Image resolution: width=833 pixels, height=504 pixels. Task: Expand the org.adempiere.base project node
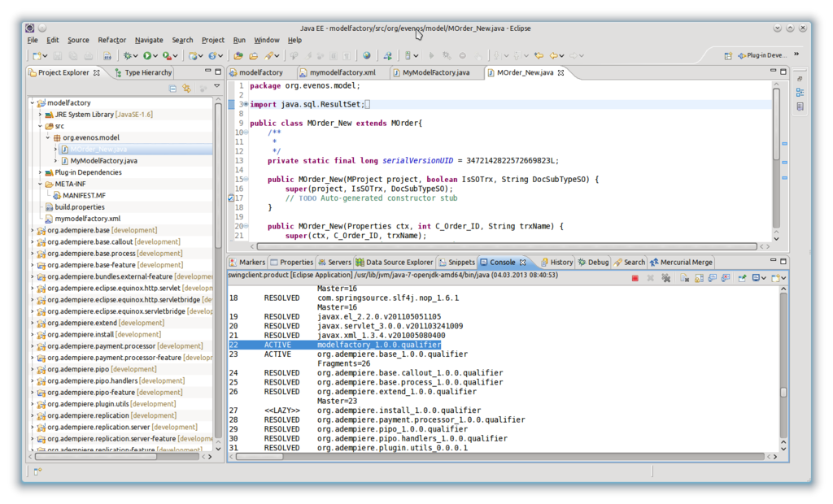tap(33, 231)
